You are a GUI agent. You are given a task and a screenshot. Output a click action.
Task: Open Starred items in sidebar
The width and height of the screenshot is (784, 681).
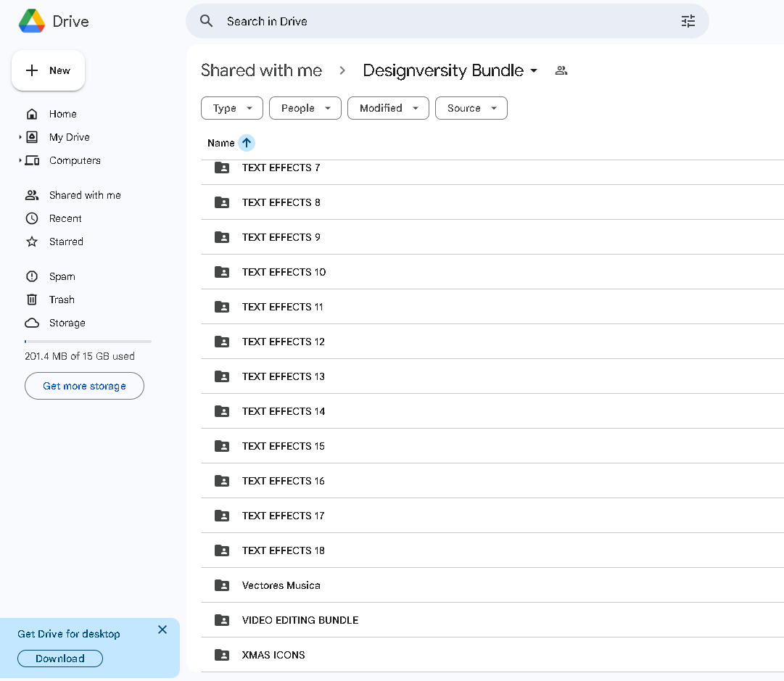tap(66, 242)
